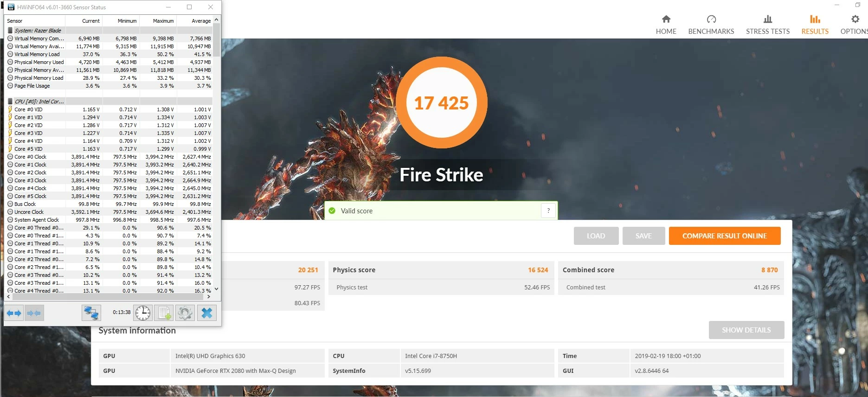Click the circle icon of Bus Clock row
Viewport: 868px width, 397px height.
coord(10,204)
